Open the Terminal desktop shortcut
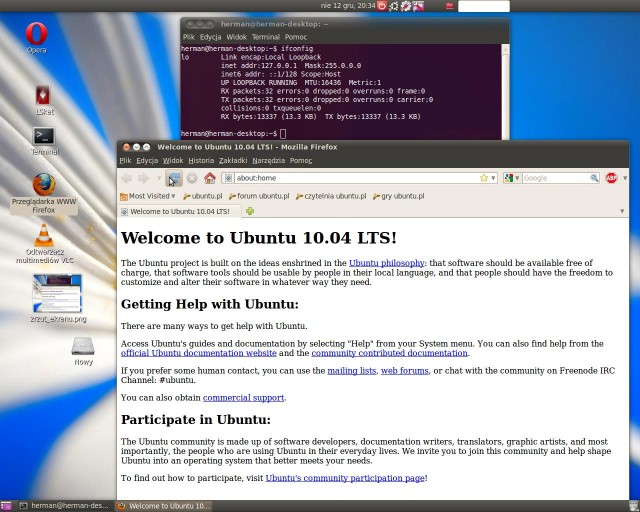 (44, 141)
